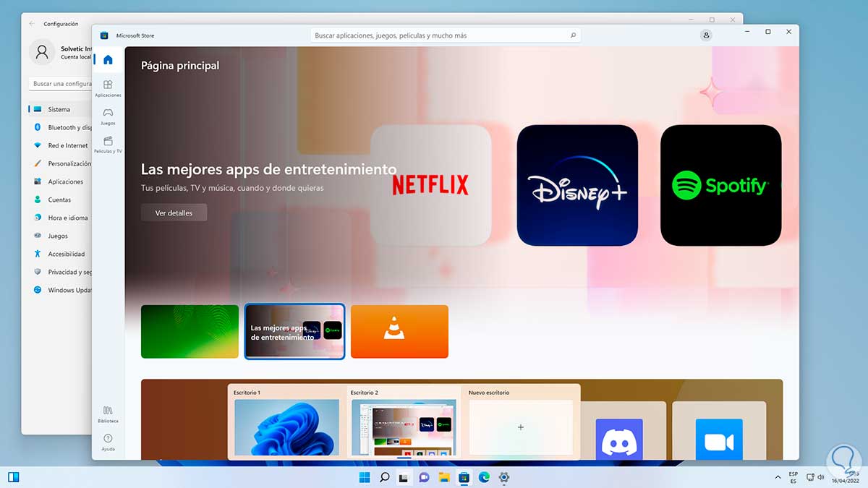Screen dimensions: 868x488
Task: Select Aplicaciones in Configuración sidebar
Action: pos(60,182)
